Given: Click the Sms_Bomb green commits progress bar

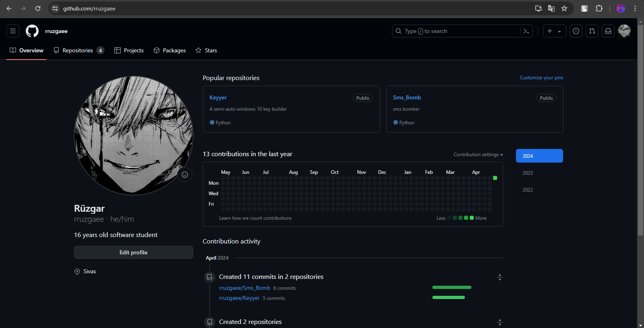Looking at the screenshot, I should [x=452, y=287].
